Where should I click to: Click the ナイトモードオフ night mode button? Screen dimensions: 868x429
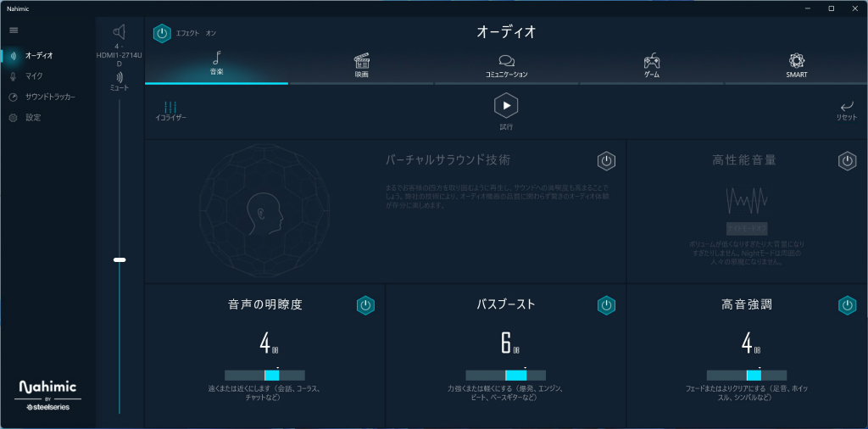tap(747, 229)
